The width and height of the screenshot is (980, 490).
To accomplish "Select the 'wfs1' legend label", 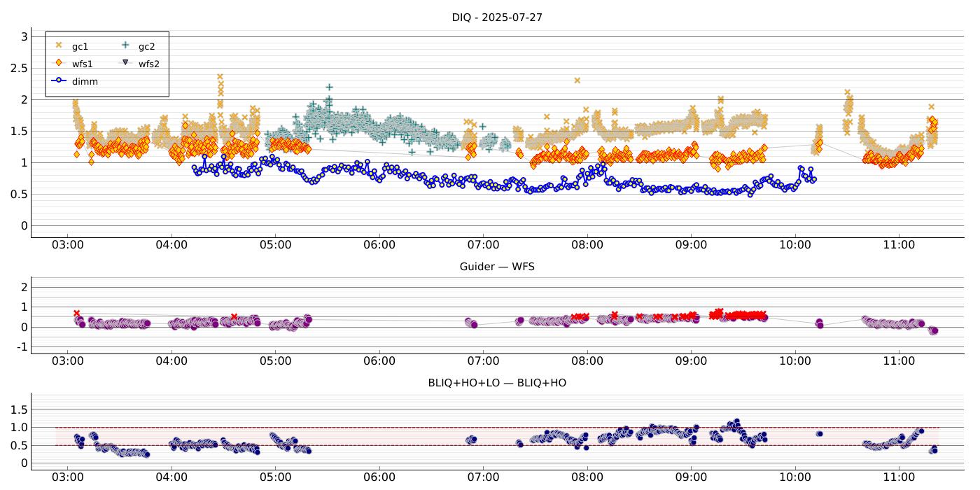I will pos(83,64).
